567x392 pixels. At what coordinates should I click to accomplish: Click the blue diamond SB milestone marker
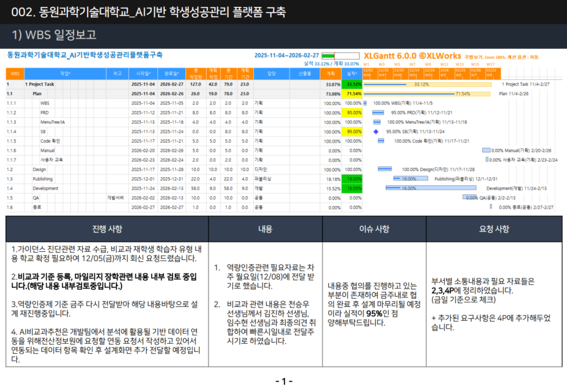click(376, 132)
